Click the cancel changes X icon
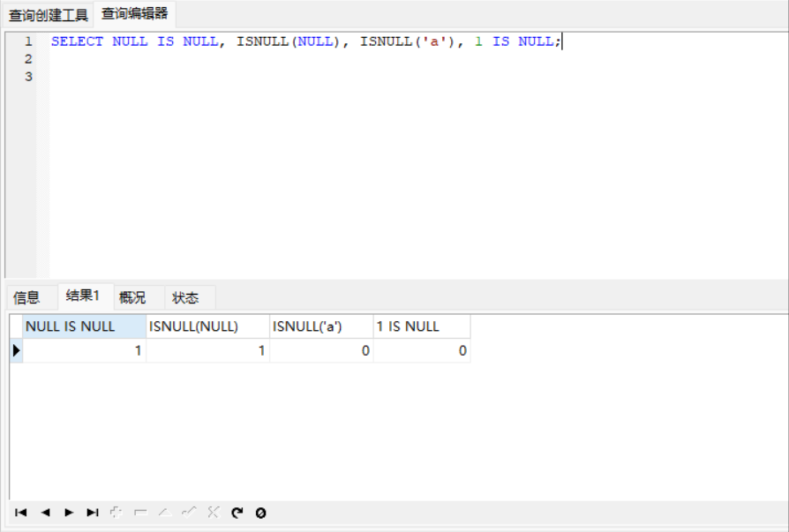This screenshot has width=789, height=532. (x=213, y=513)
